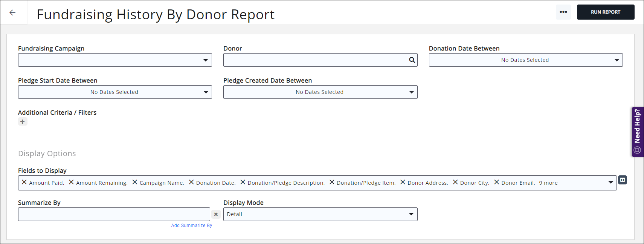
Task: Open the three-dot more options menu
Action: [x=563, y=12]
